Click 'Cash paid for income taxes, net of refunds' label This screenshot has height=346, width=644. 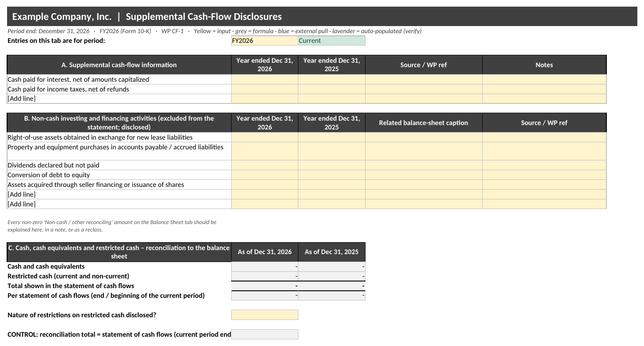[x=69, y=89]
